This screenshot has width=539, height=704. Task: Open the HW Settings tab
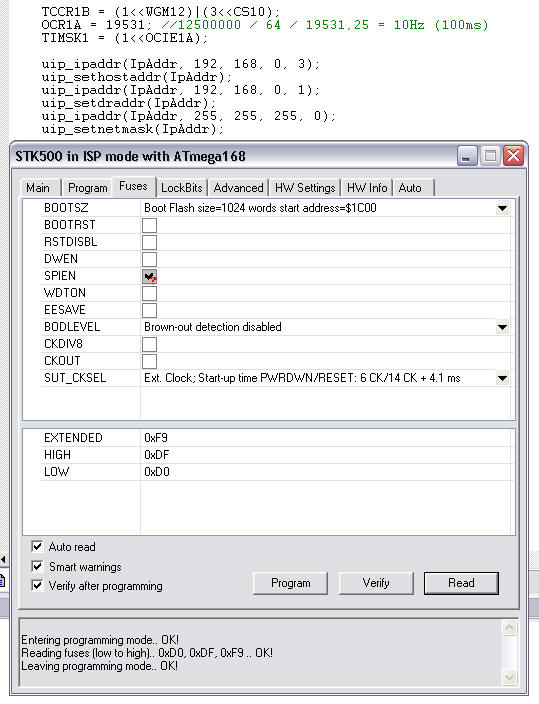coord(305,188)
